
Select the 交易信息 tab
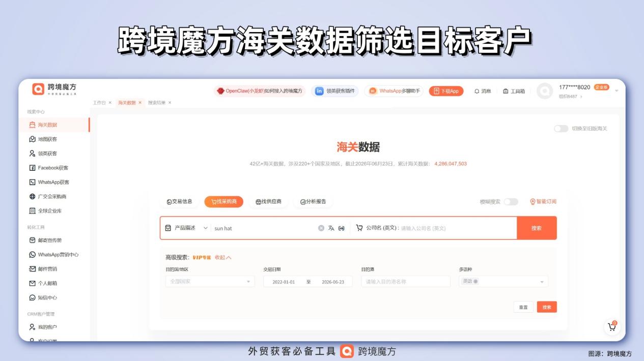[180, 201]
